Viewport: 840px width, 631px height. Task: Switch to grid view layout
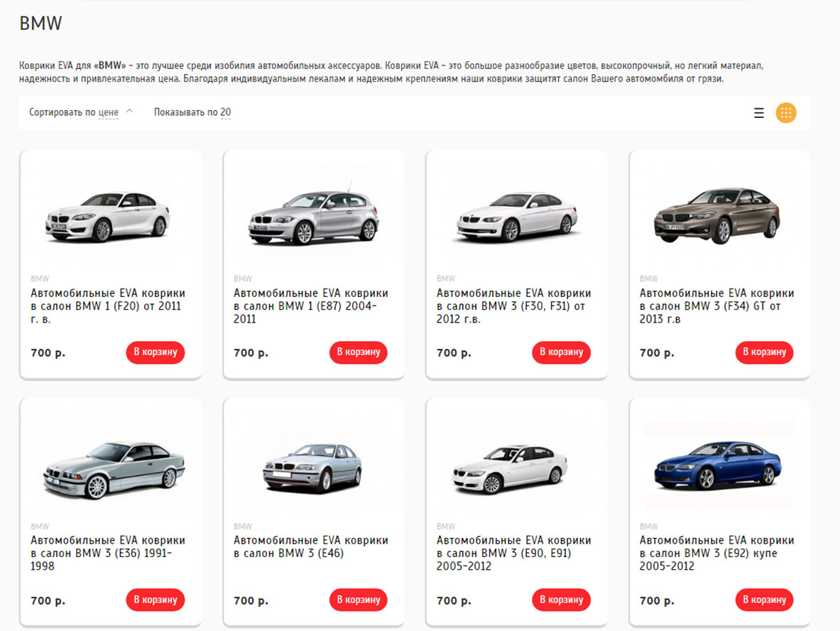click(x=786, y=113)
